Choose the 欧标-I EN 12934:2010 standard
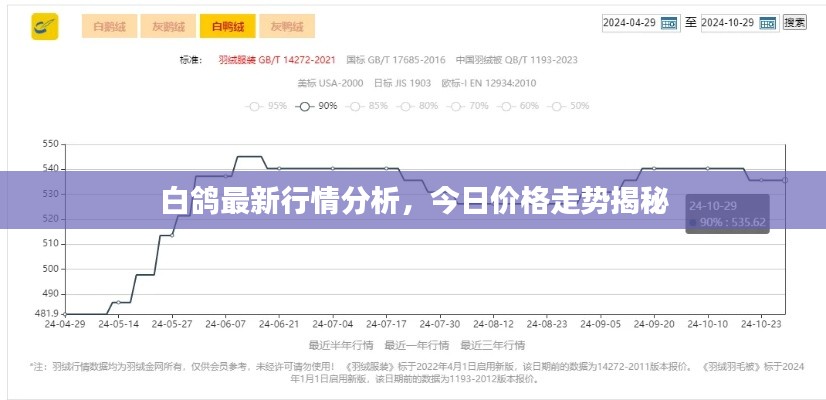 (488, 83)
